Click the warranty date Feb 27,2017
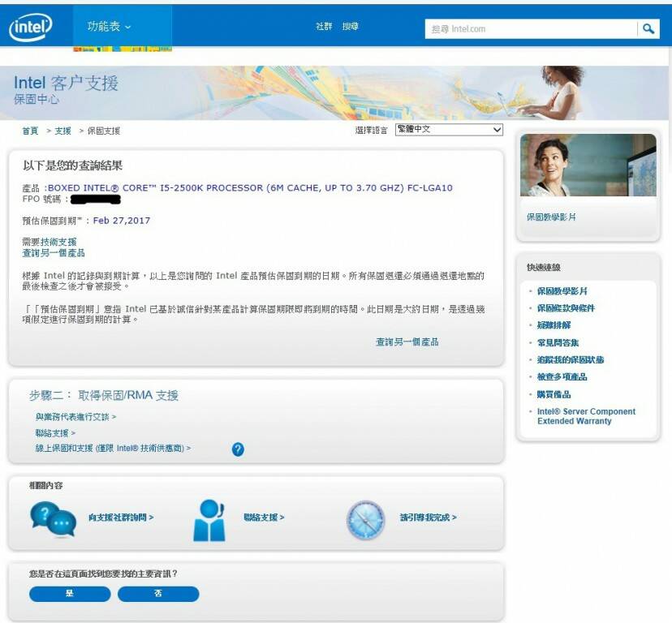The width and height of the screenshot is (672, 623). tap(122, 221)
